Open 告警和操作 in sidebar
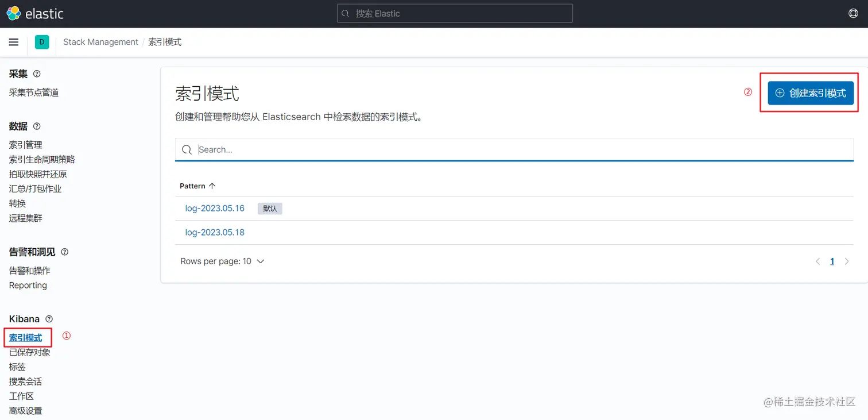 pos(30,271)
